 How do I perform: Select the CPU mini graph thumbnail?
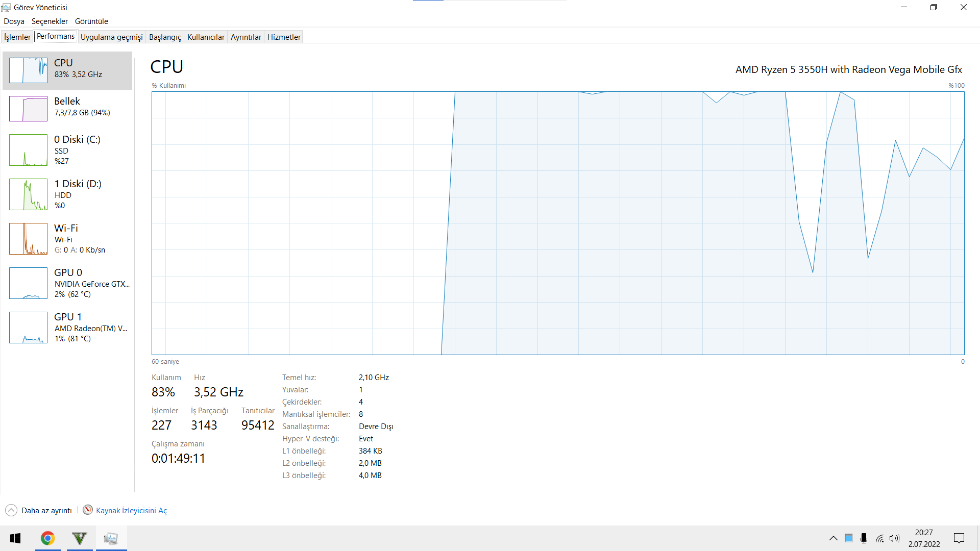[28, 70]
